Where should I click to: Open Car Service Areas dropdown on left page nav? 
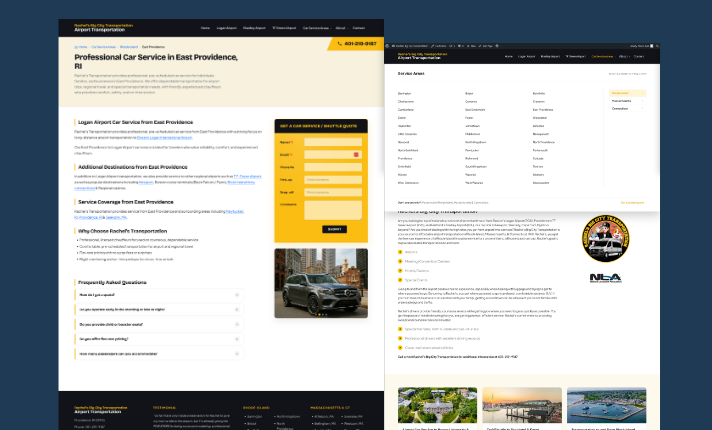click(x=317, y=28)
